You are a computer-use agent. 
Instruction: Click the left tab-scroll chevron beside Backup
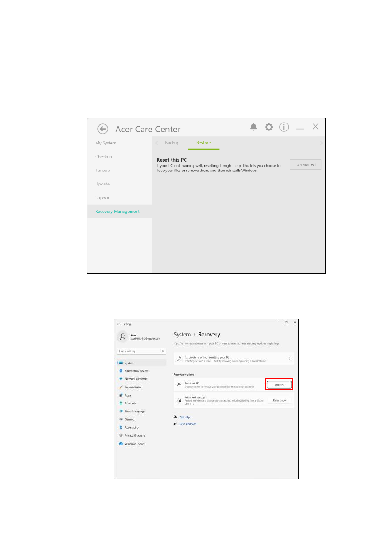click(x=157, y=143)
